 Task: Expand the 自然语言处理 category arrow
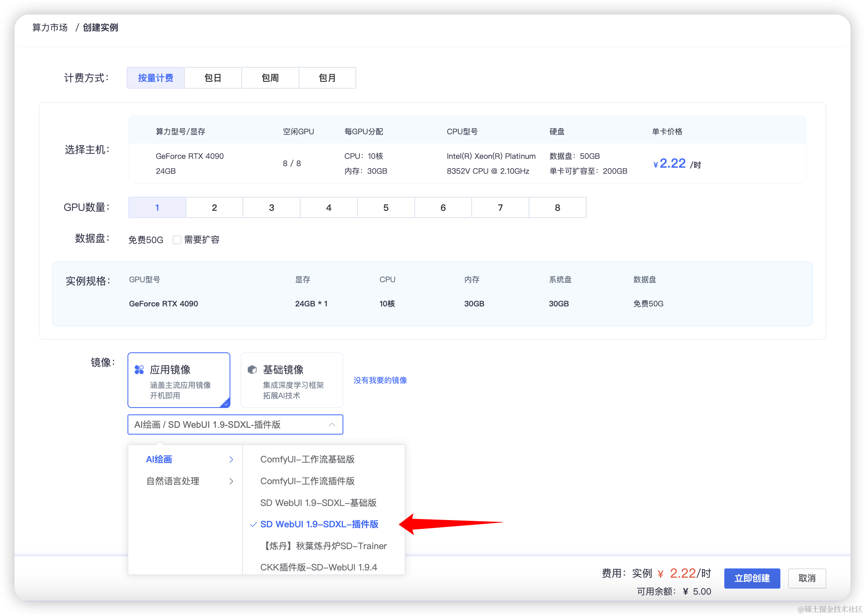pyautogui.click(x=231, y=481)
